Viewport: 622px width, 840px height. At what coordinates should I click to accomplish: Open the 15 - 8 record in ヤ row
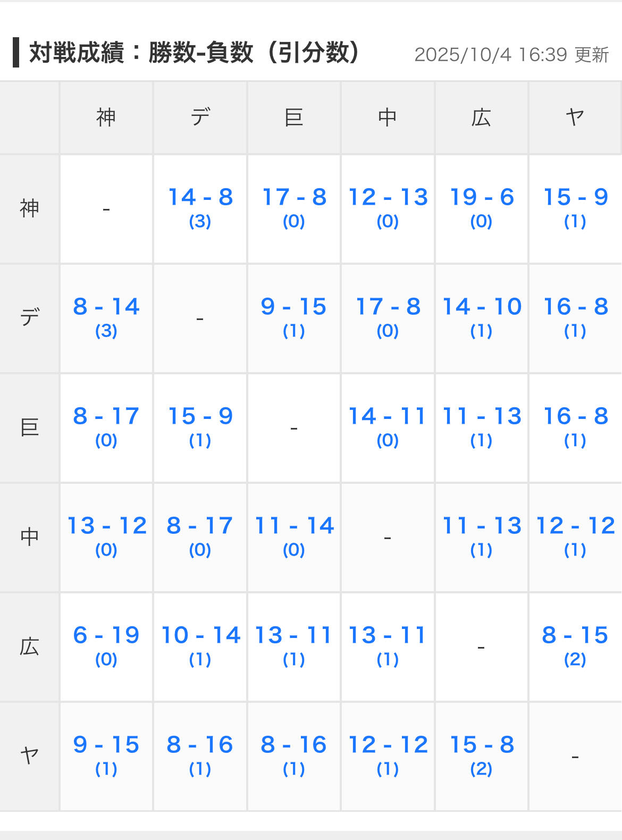click(x=482, y=745)
